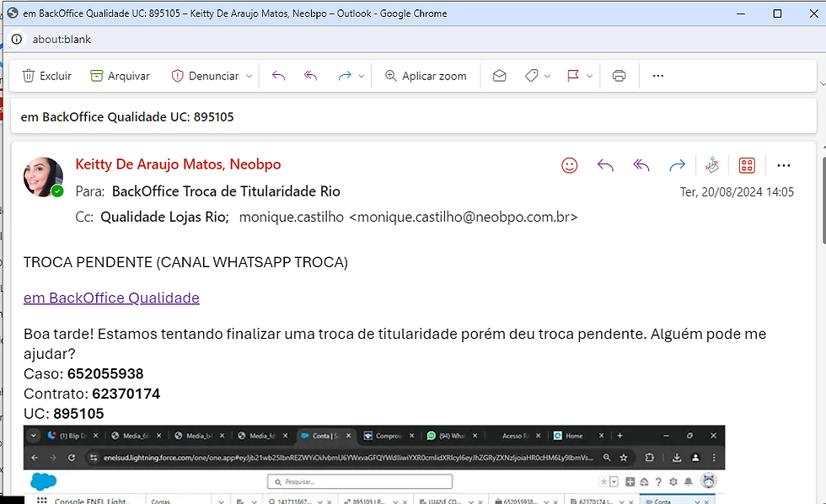
Task: Open more actions ellipsis in message header
Action: tap(784, 165)
